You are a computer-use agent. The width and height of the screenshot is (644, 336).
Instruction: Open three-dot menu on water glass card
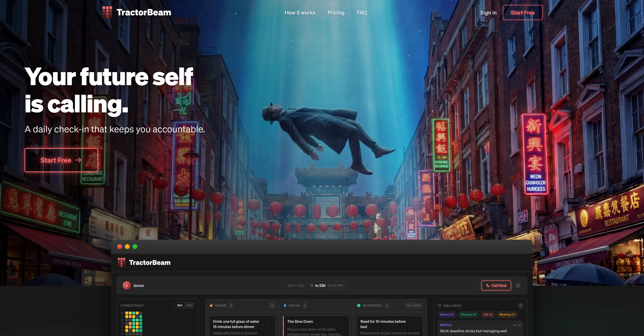tap(268, 323)
